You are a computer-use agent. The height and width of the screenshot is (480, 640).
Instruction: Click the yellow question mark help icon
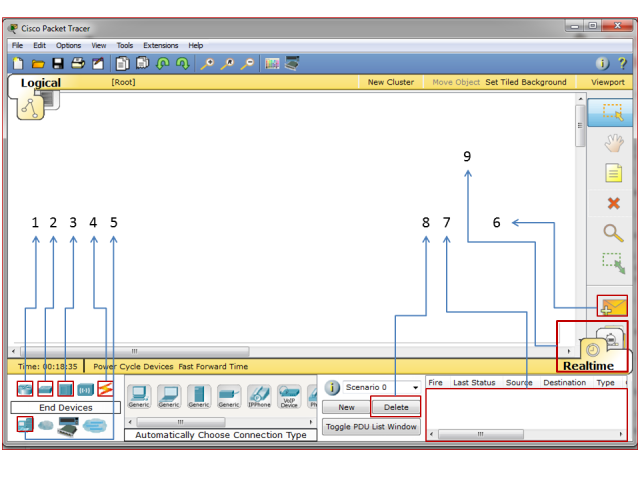coord(622,63)
